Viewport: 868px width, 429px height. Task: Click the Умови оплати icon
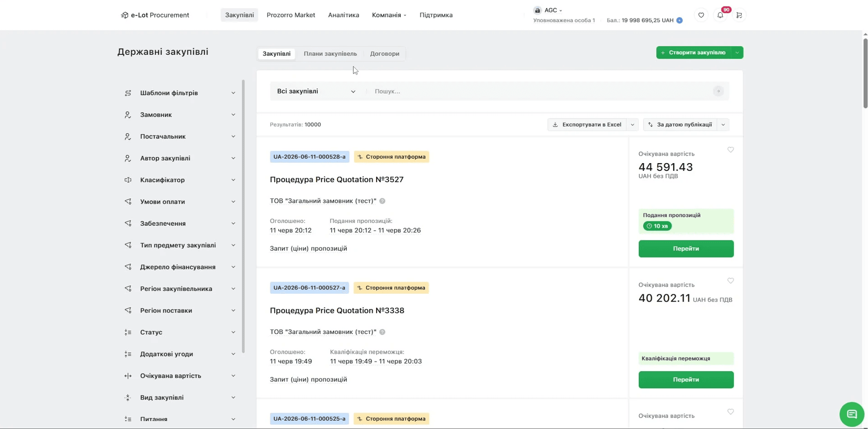128,202
